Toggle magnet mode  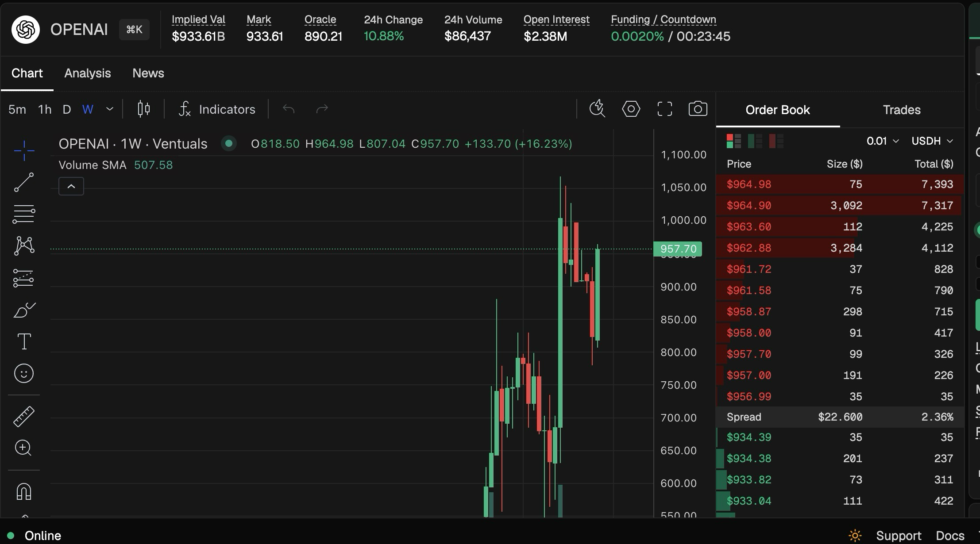pos(24,491)
